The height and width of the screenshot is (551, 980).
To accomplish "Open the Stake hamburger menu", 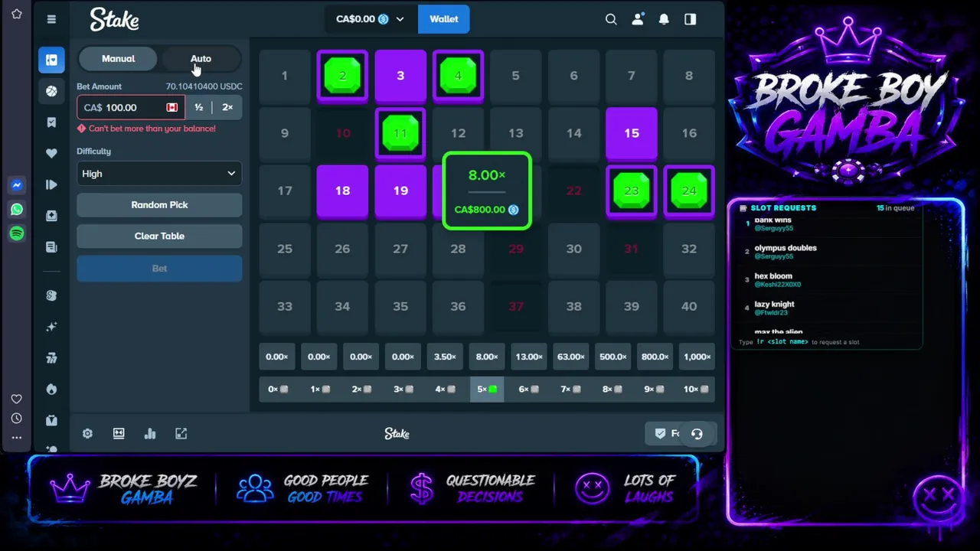I will pyautogui.click(x=51, y=19).
